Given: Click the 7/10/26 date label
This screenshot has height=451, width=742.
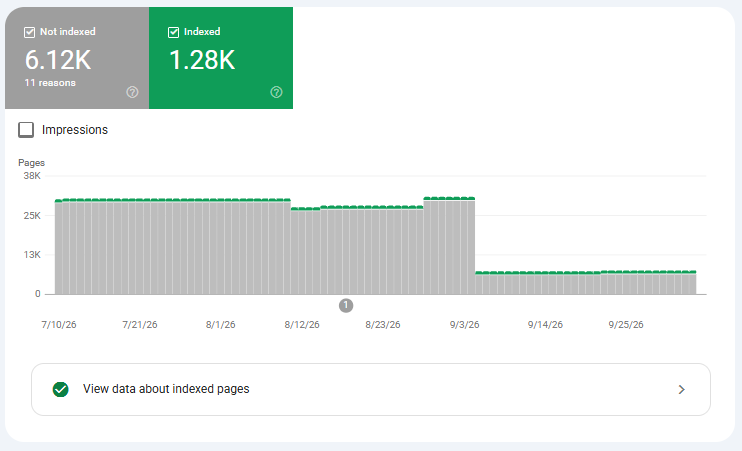Looking at the screenshot, I should pyautogui.click(x=59, y=325).
